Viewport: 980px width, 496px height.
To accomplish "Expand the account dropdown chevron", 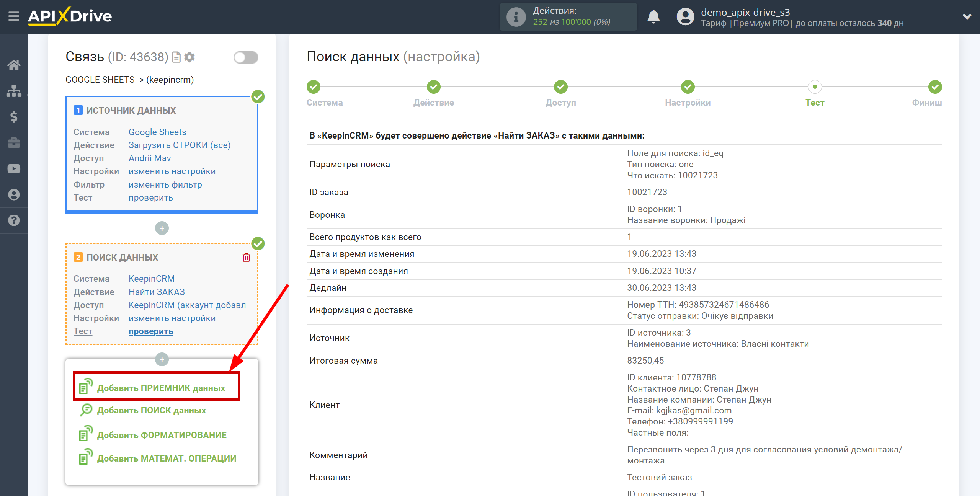I will pos(967,17).
